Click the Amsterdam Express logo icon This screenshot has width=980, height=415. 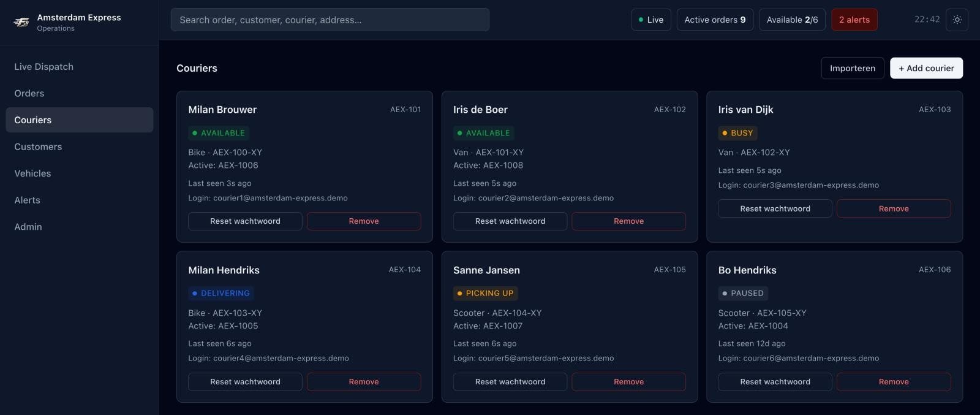[21, 23]
